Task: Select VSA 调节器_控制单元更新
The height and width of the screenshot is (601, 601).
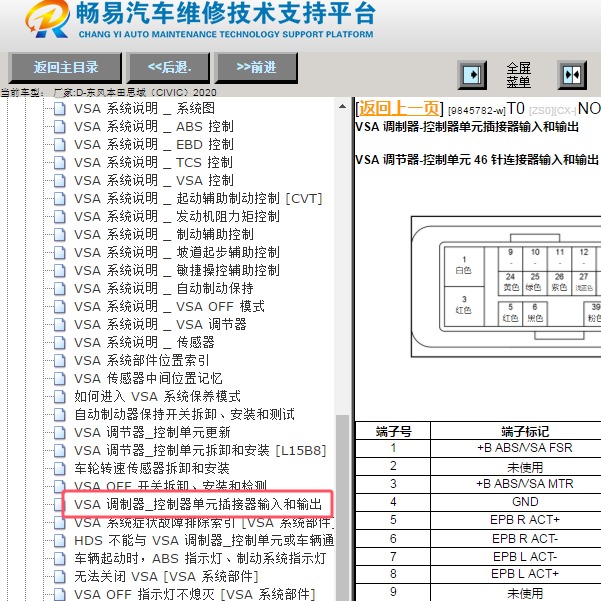Action: click(x=152, y=433)
